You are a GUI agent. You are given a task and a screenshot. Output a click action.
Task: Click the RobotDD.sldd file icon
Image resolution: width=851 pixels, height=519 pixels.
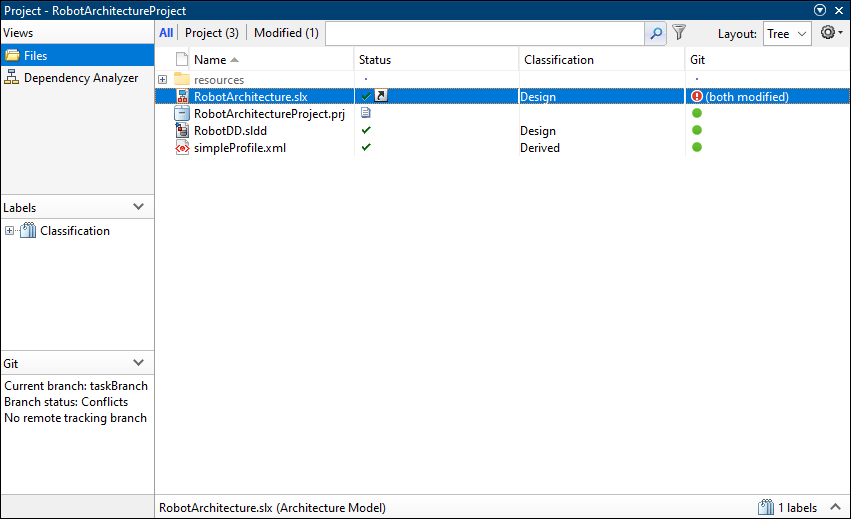182,131
